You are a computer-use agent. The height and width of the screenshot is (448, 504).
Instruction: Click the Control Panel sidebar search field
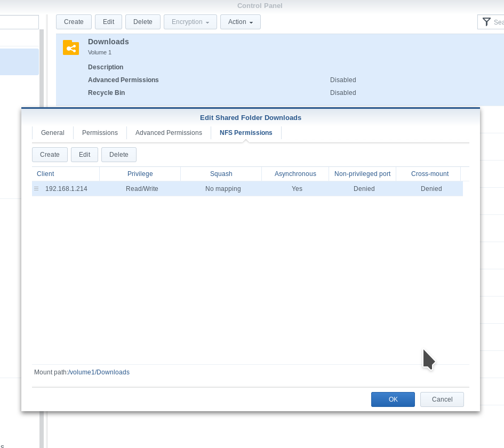pos(19,22)
